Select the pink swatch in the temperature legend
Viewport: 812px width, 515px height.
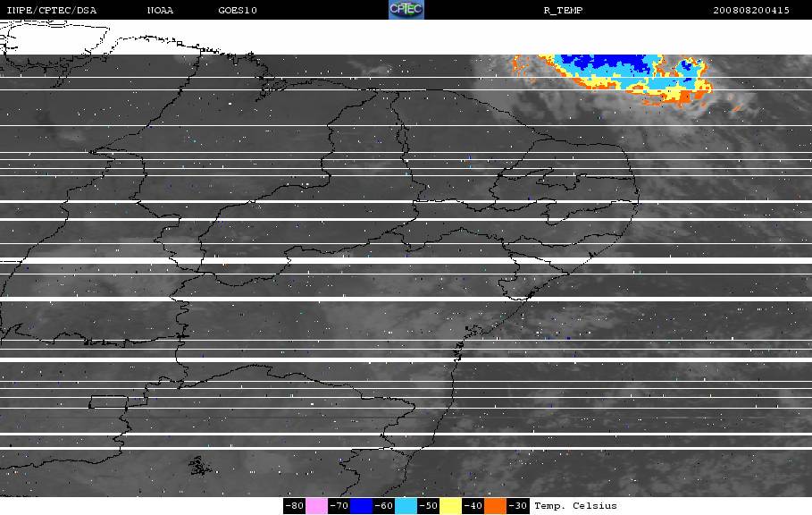click(316, 506)
